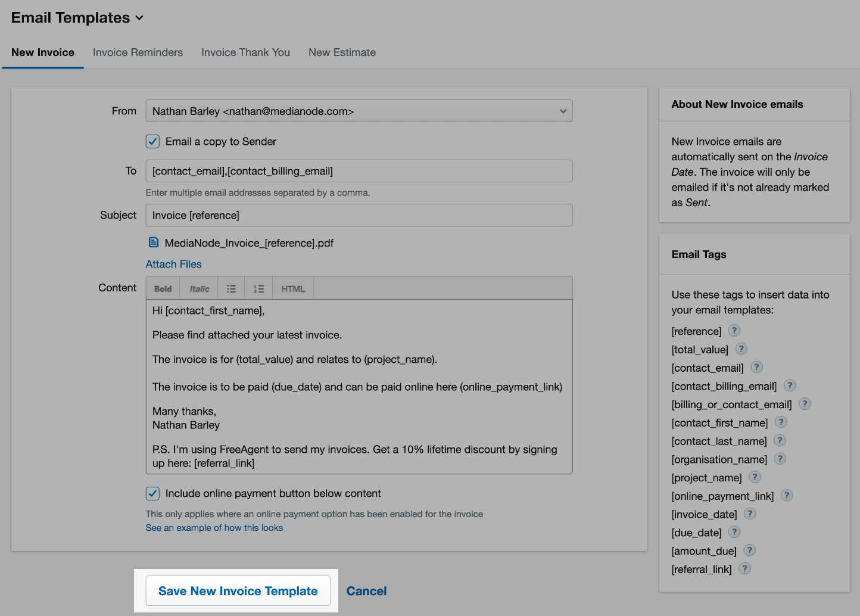860x616 pixels.
Task: Open help icon beside [invoice_date] tag
Action: pyautogui.click(x=750, y=514)
